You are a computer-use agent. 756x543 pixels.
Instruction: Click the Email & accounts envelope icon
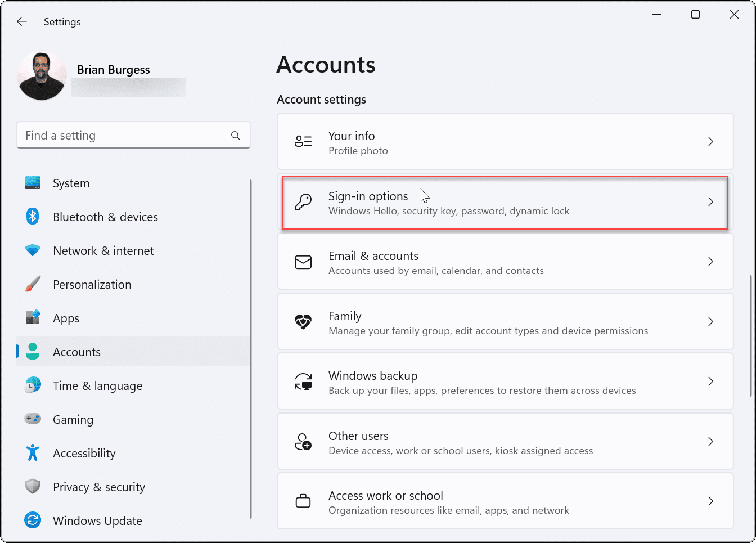[x=303, y=262]
